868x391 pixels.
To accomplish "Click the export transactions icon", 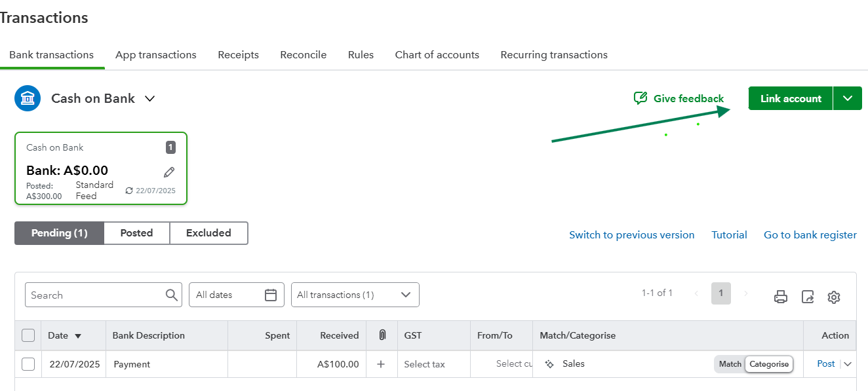I will [x=808, y=297].
